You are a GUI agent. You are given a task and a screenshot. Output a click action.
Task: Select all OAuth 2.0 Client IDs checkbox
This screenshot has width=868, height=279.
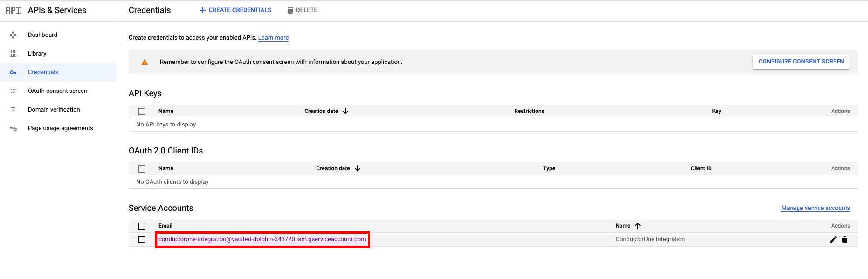click(142, 169)
